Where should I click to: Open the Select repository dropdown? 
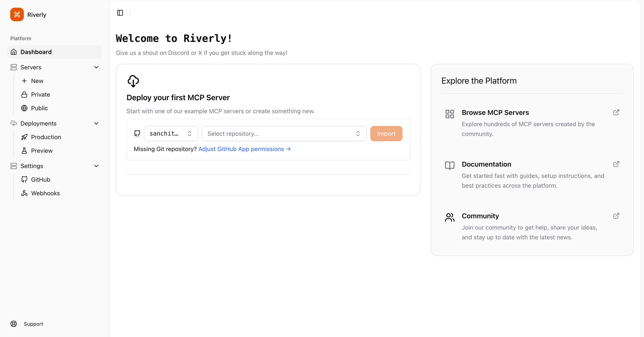[284, 134]
